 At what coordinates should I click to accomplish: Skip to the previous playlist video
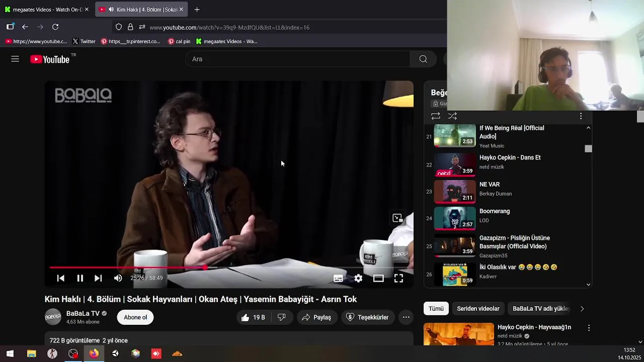click(x=61, y=278)
